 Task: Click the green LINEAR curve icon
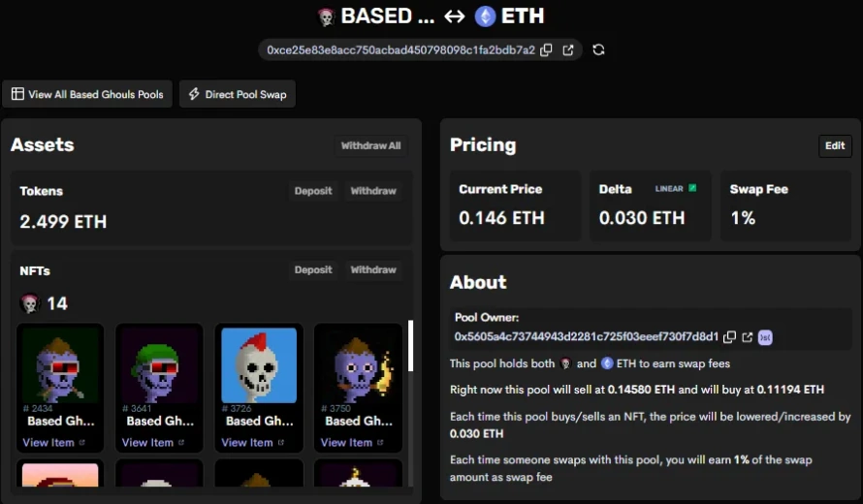point(692,188)
